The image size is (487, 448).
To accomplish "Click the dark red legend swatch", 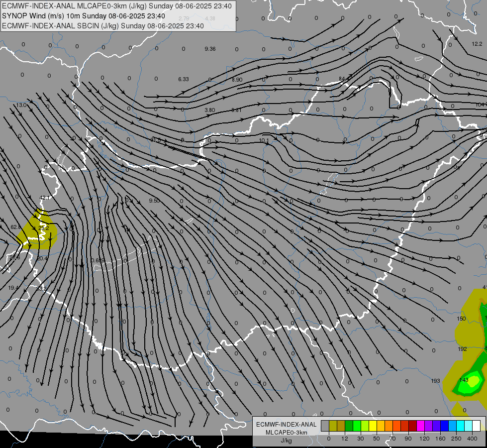I will point(412,426).
